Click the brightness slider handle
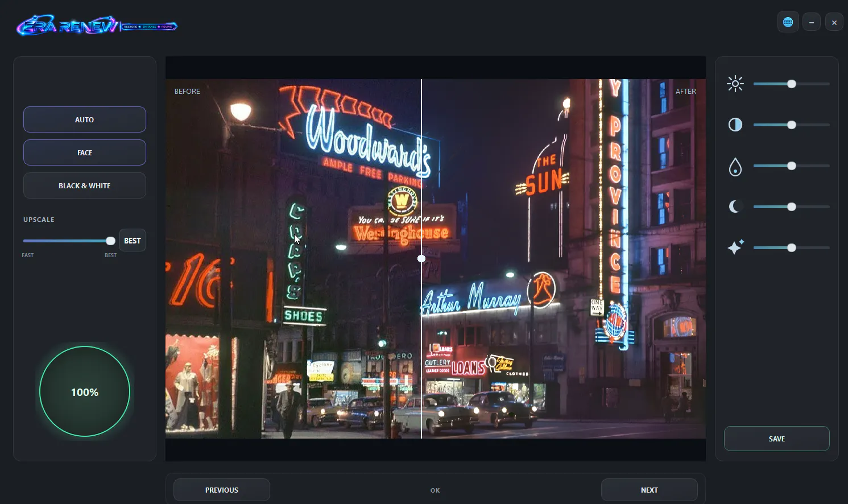Viewport: 848px width, 504px height. click(792, 84)
